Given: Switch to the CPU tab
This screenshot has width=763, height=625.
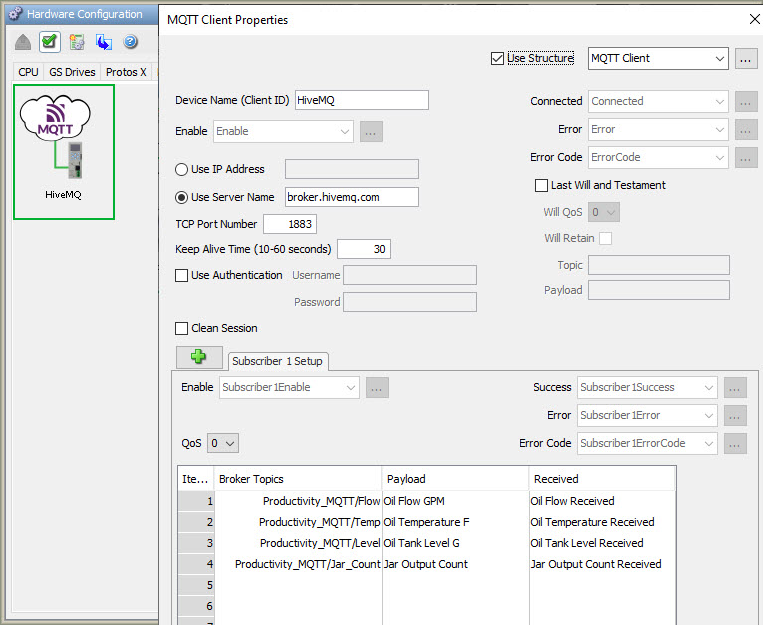Looking at the screenshot, I should pyautogui.click(x=28, y=72).
